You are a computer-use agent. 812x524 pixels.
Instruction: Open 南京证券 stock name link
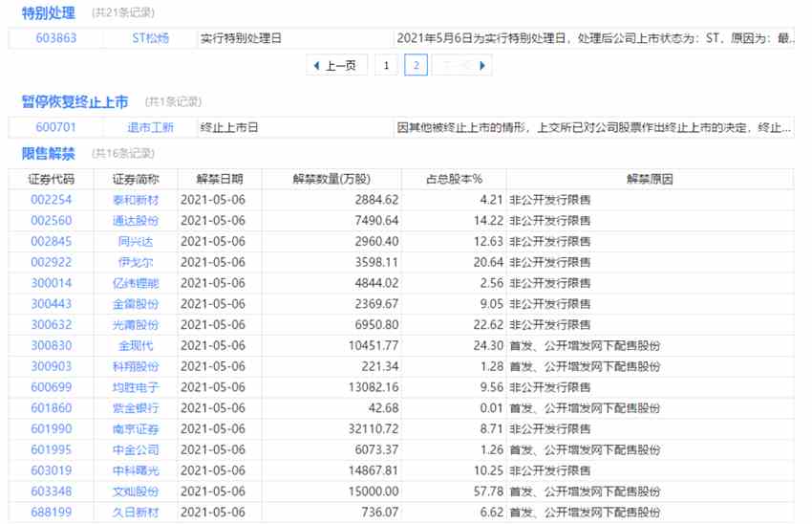coord(136,429)
